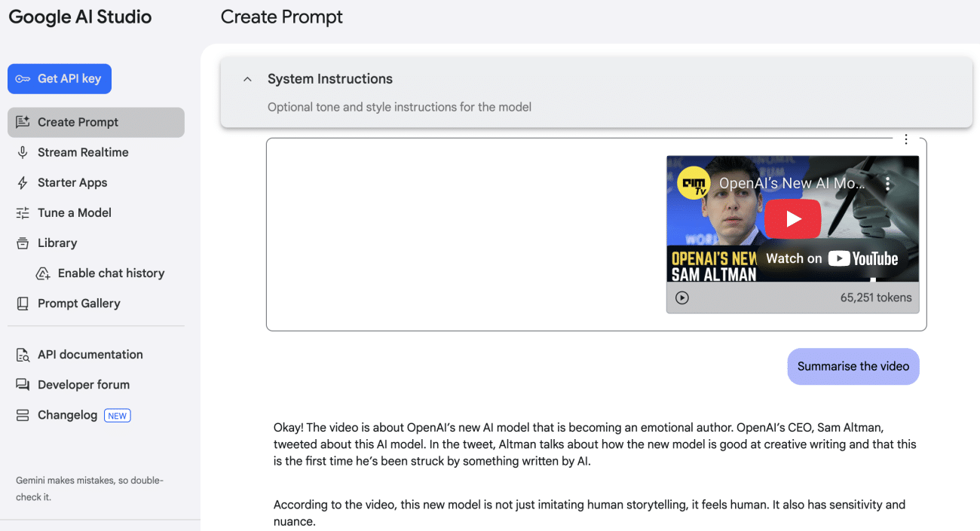This screenshot has width=980, height=531.
Task: Click the Prompt Gallery book icon
Action: [23, 304]
